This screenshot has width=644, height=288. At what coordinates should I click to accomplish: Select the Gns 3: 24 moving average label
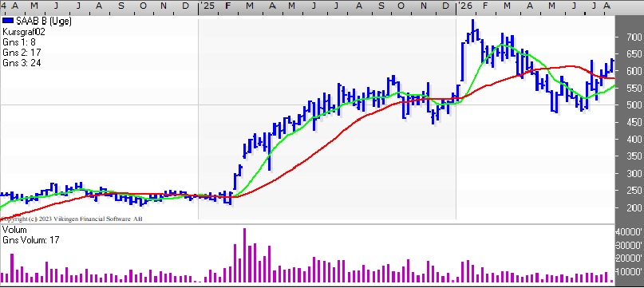22,62
